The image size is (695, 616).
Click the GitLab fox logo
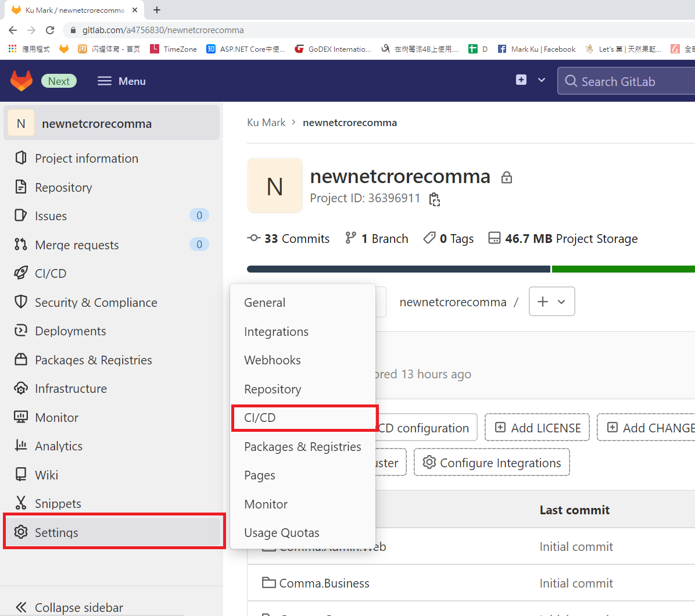pos(22,81)
